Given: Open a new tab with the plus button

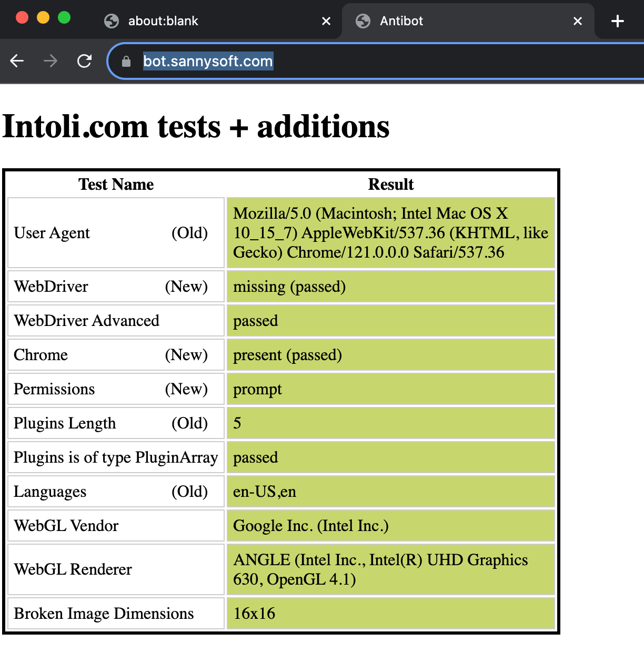Looking at the screenshot, I should point(618,21).
